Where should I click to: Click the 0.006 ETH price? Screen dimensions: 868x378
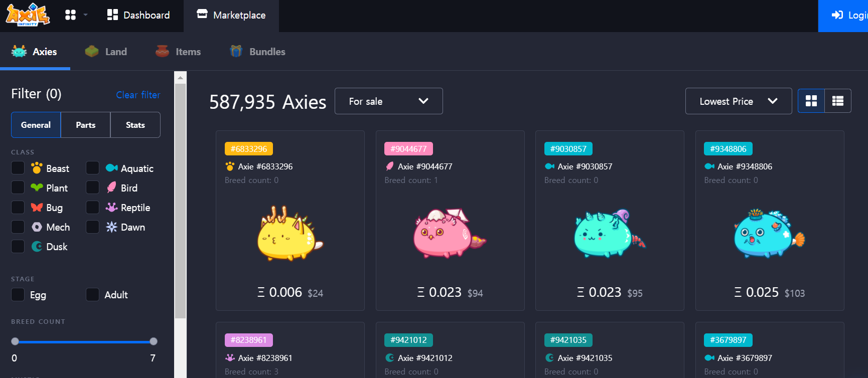coord(280,292)
